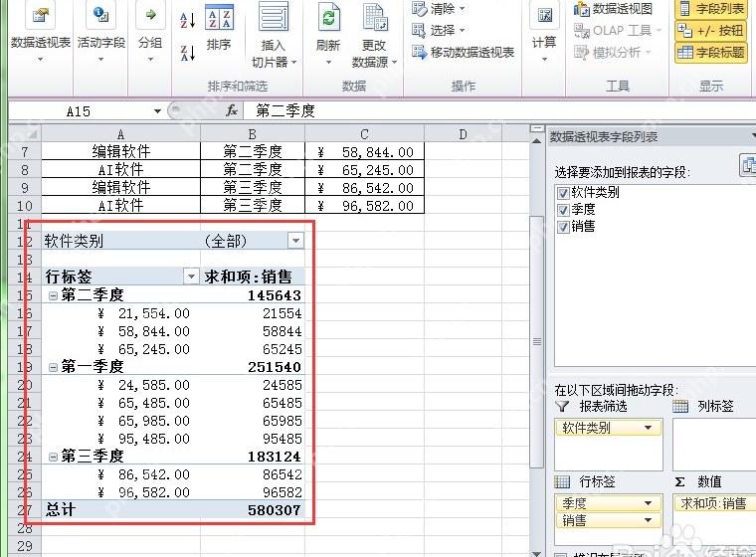Select column B header

coord(252,133)
